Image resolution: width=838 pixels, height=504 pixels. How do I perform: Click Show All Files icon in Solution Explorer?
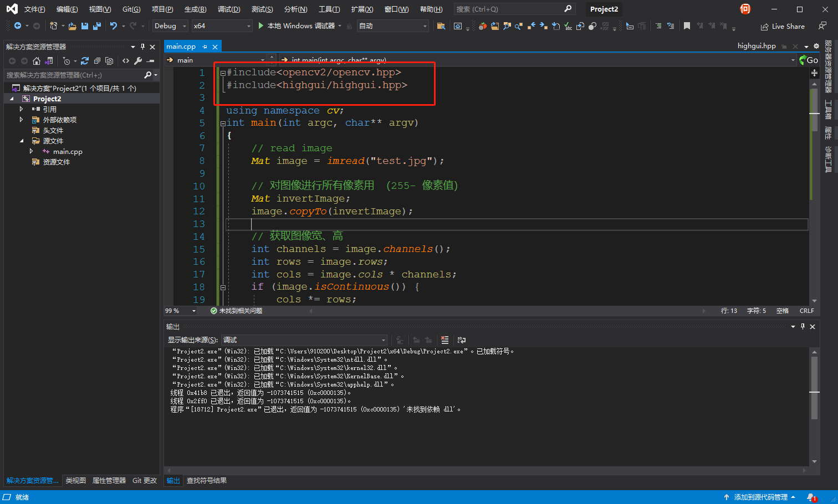(x=109, y=61)
